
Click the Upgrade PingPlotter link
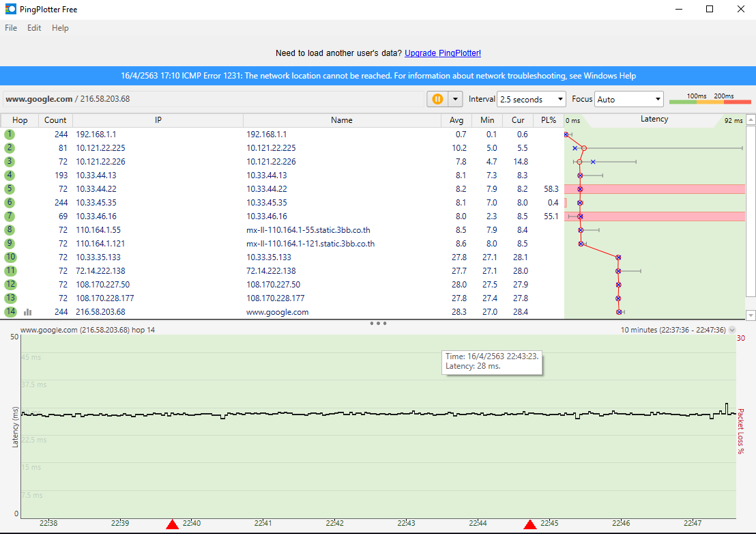coord(442,53)
